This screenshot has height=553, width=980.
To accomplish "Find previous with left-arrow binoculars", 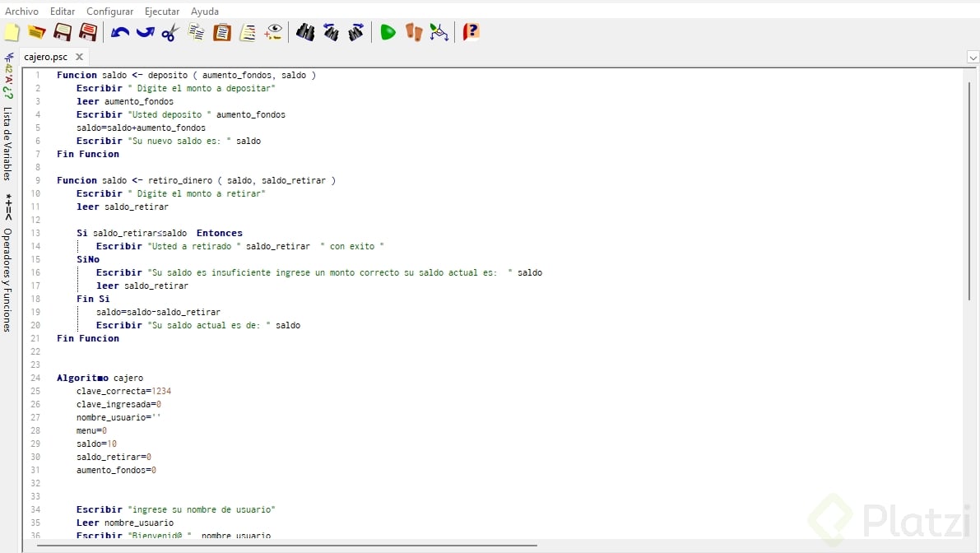I will [331, 32].
